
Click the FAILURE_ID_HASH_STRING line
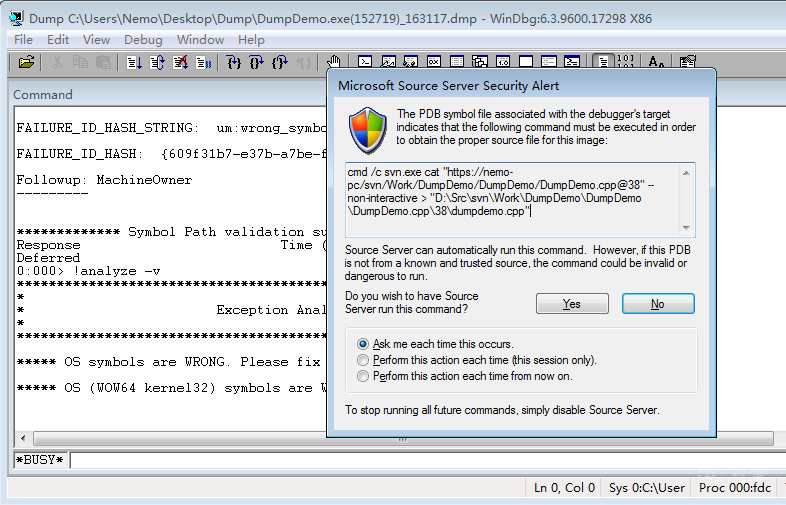[171, 128]
